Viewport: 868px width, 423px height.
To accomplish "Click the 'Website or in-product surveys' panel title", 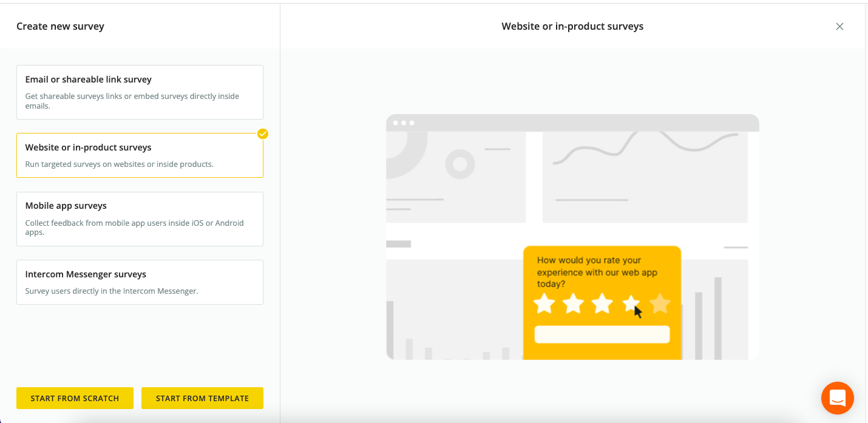I will click(x=572, y=26).
